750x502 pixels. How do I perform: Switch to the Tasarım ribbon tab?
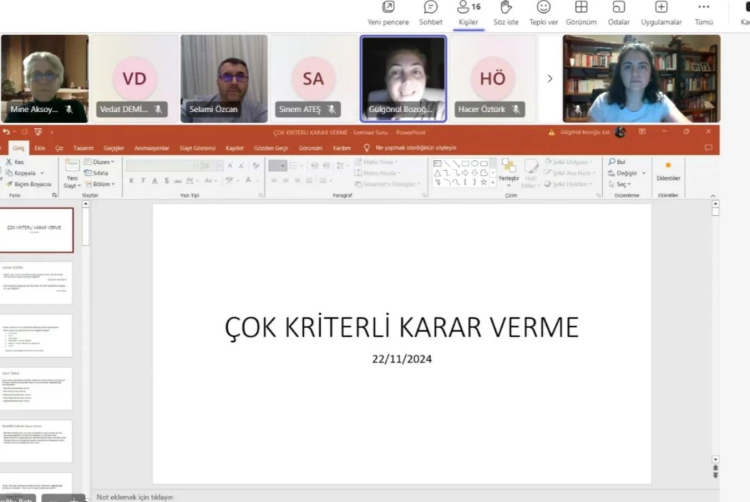tap(84, 147)
